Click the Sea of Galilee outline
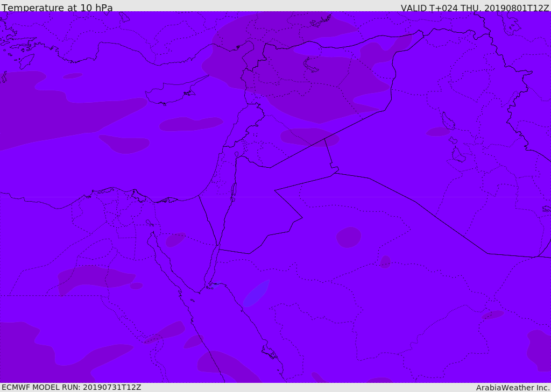The width and height of the screenshot is (551, 392). pyautogui.click(x=237, y=154)
